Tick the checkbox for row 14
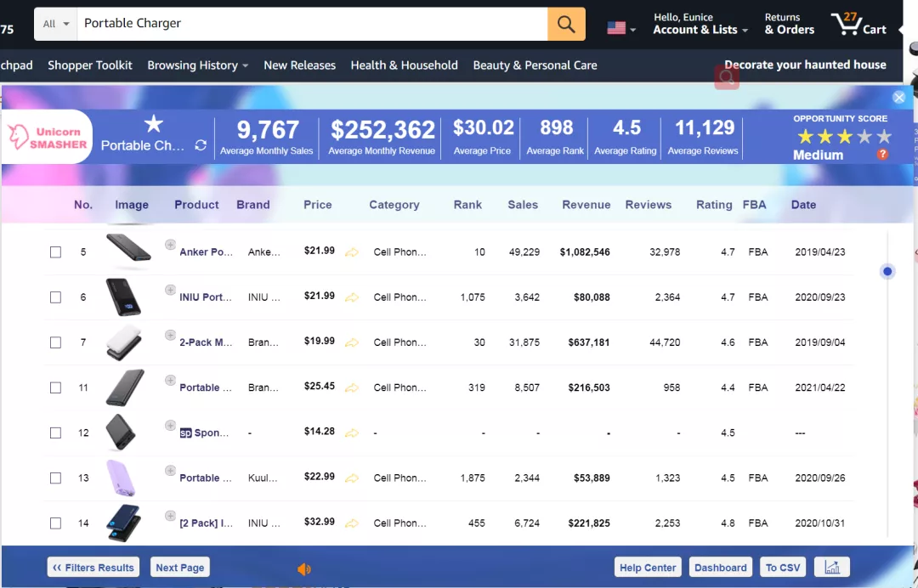918x588 pixels. [x=55, y=523]
